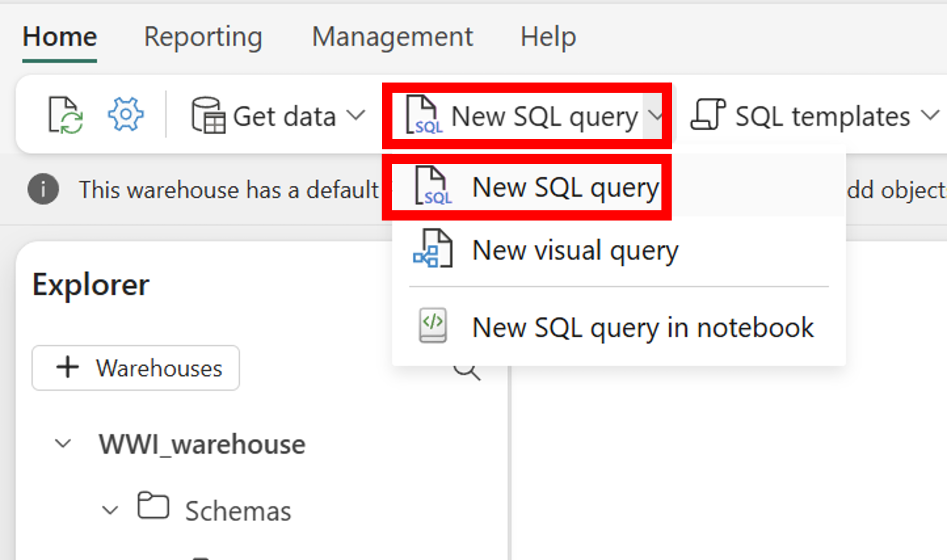Viewport: 947px width, 560px height.
Task: Click the Schemas folder icon
Action: coord(153,505)
